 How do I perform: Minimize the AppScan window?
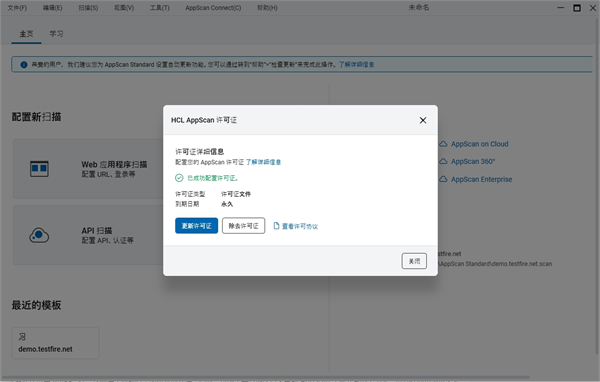click(561, 8)
